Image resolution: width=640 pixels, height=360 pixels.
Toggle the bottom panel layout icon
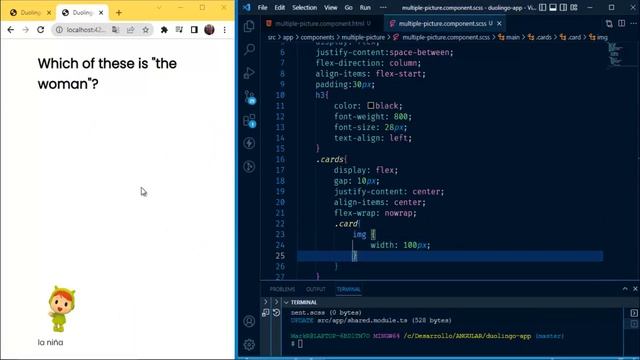[x=553, y=7]
